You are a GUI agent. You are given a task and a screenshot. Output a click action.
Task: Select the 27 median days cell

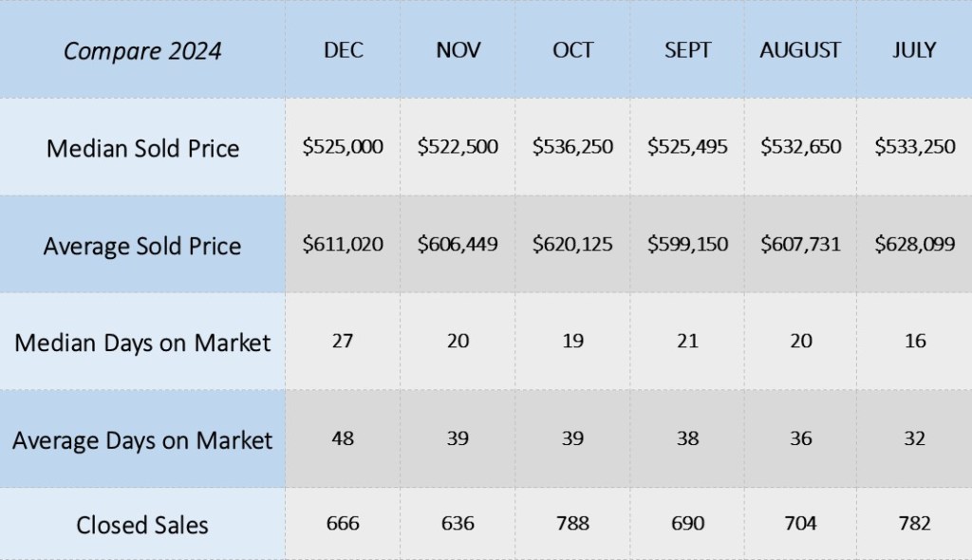click(x=343, y=342)
